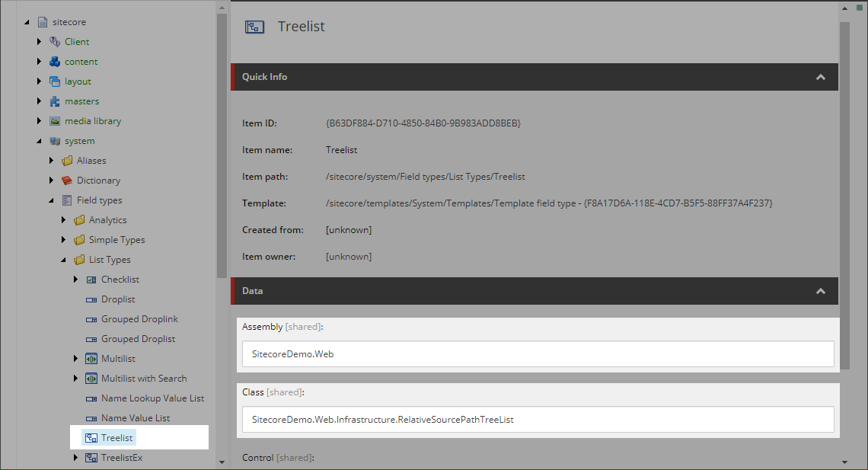Click the editor pane scroll up arrow

coord(844,8)
